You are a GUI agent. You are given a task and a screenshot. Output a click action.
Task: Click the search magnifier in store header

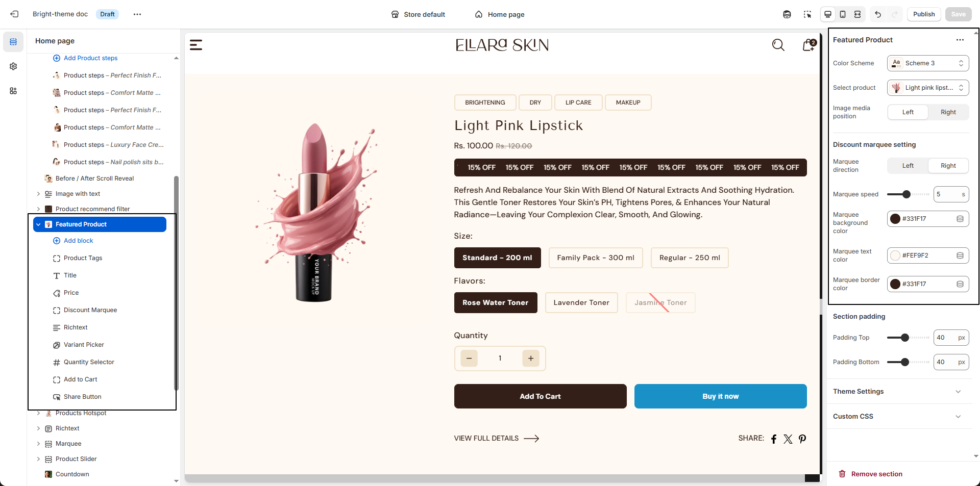tap(778, 45)
